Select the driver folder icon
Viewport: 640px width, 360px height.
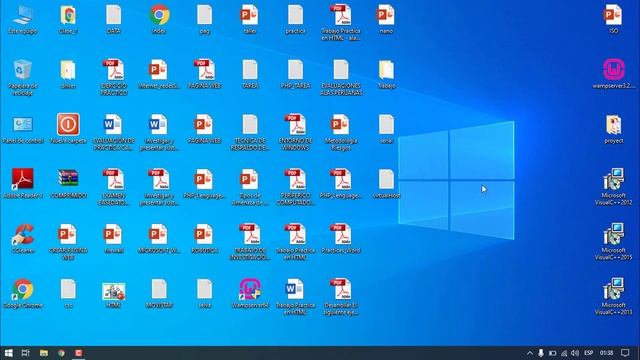pyautogui.click(x=68, y=74)
